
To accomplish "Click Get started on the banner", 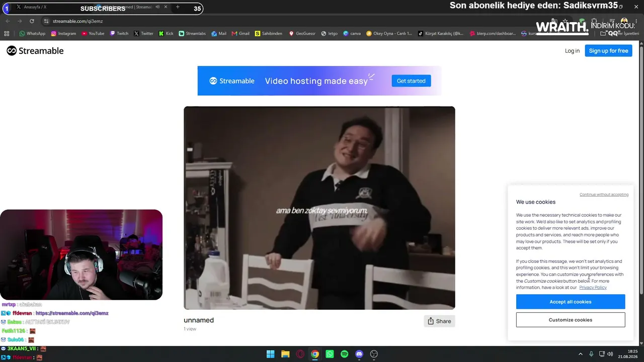I will [x=411, y=81].
